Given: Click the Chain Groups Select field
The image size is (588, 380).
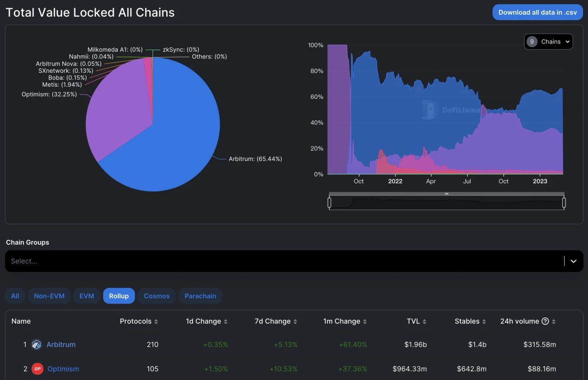Looking at the screenshot, I should point(294,261).
